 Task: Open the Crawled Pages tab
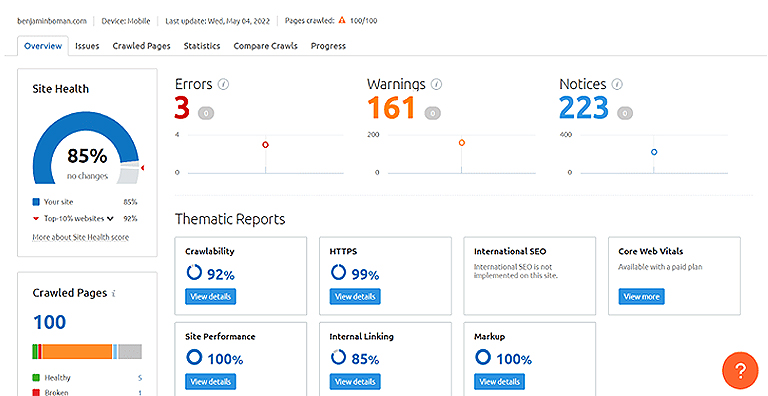142,46
